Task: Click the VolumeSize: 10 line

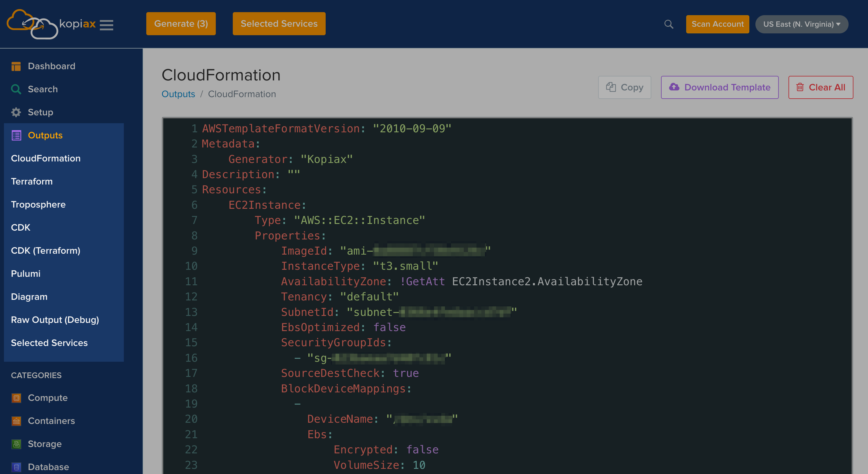Action: point(379,465)
